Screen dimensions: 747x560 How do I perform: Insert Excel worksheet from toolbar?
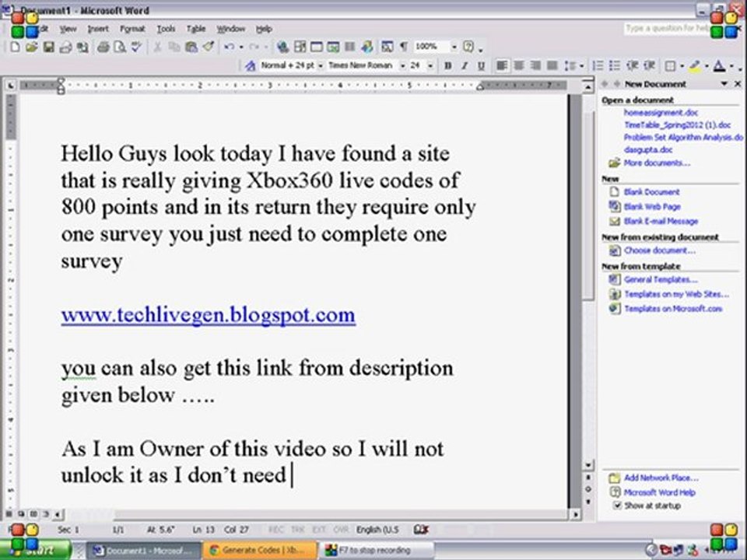[333, 47]
